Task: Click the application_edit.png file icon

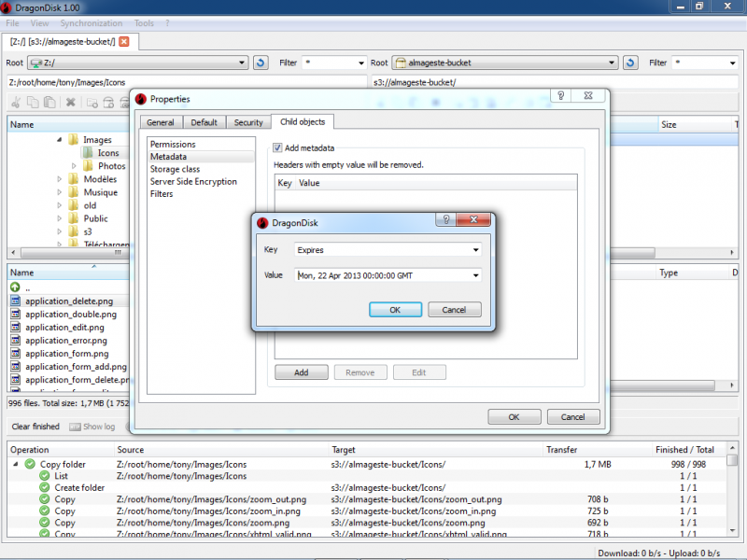Action: click(15, 328)
